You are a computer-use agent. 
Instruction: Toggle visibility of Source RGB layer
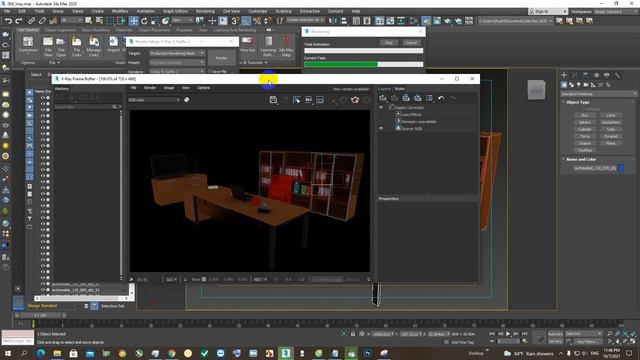coord(381,128)
